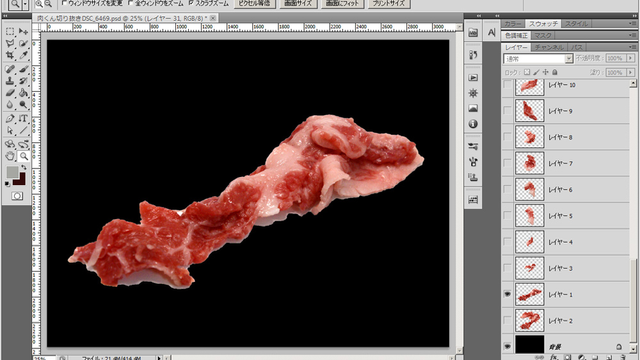Switch to the パス tab
Viewport: 640px width, 360px height.
(x=577, y=47)
